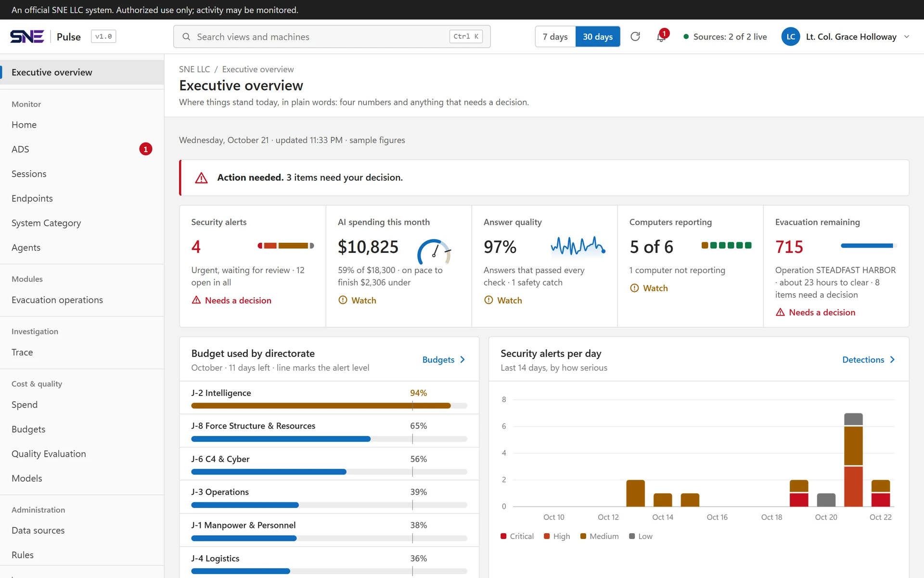Click the Security alerts severity bar

click(x=286, y=246)
